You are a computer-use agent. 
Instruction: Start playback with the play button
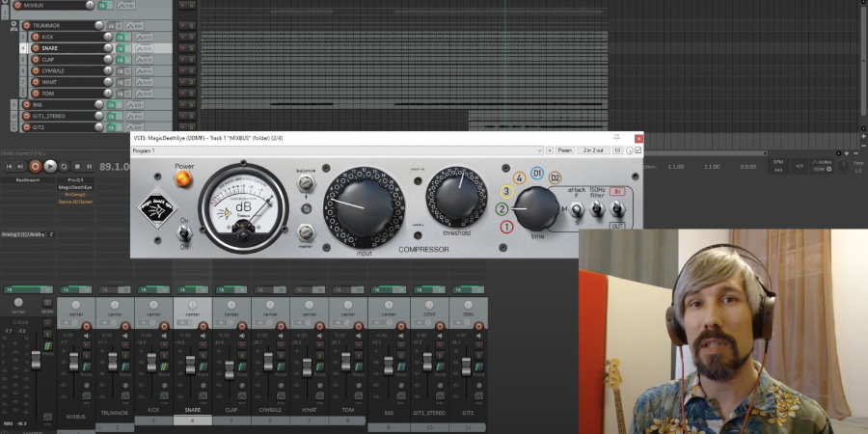50,166
